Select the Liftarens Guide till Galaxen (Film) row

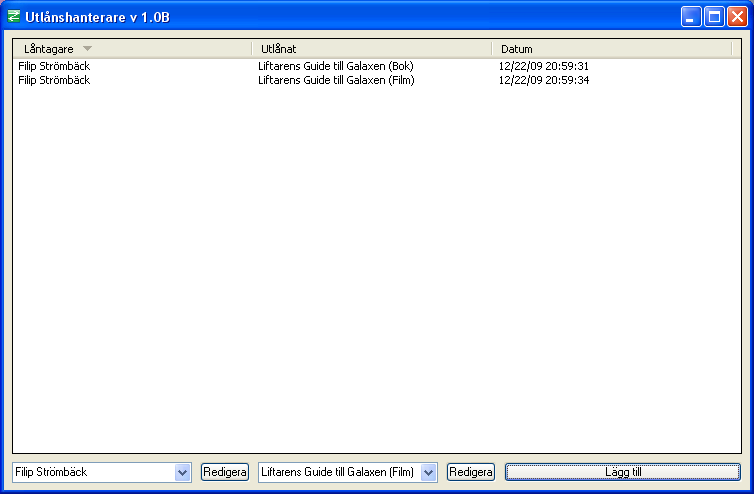click(x=336, y=80)
